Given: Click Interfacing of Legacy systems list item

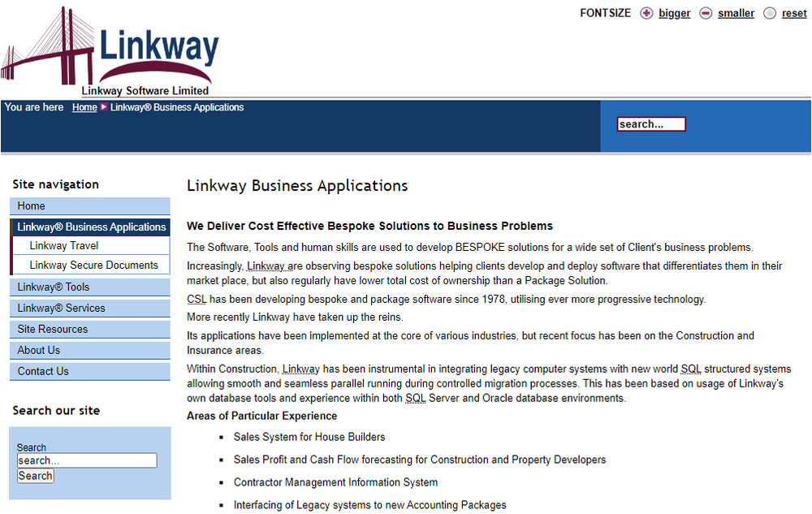Looking at the screenshot, I should (369, 505).
